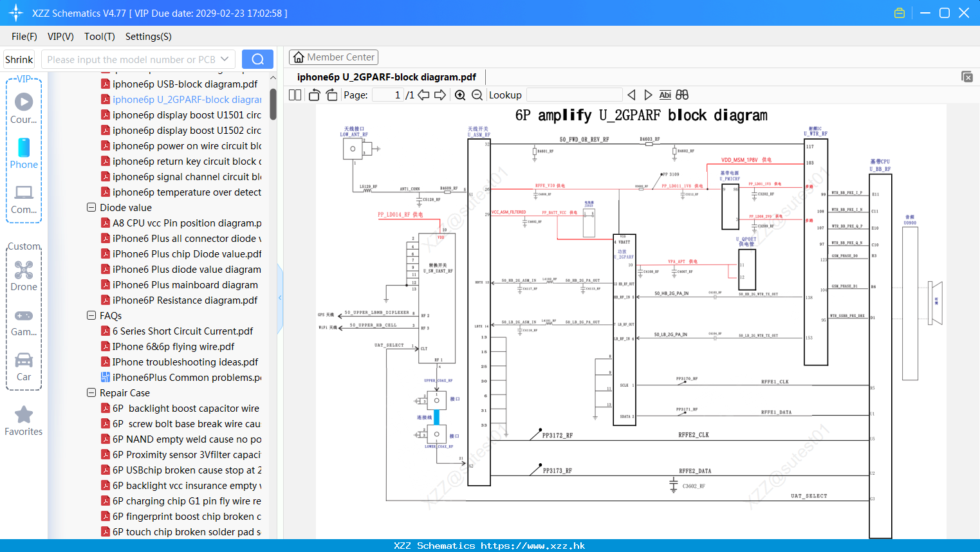980x552 pixels.
Task: Click the detach window icon at top right
Action: pos(967,77)
